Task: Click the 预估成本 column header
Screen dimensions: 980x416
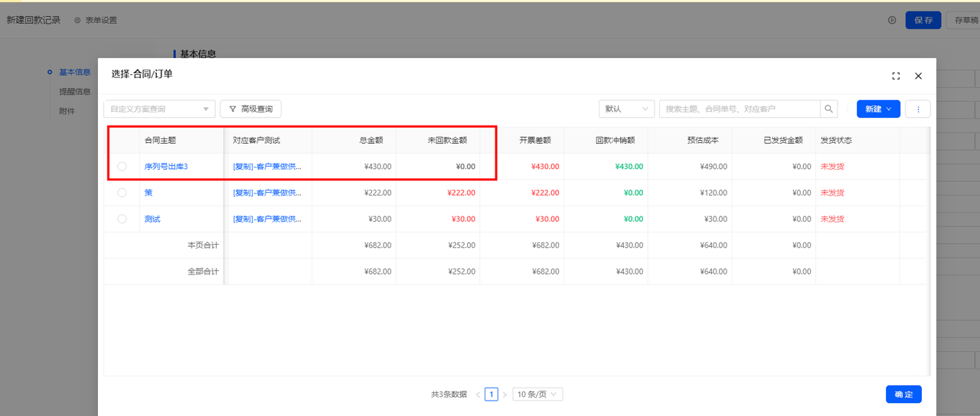Action: coord(704,141)
